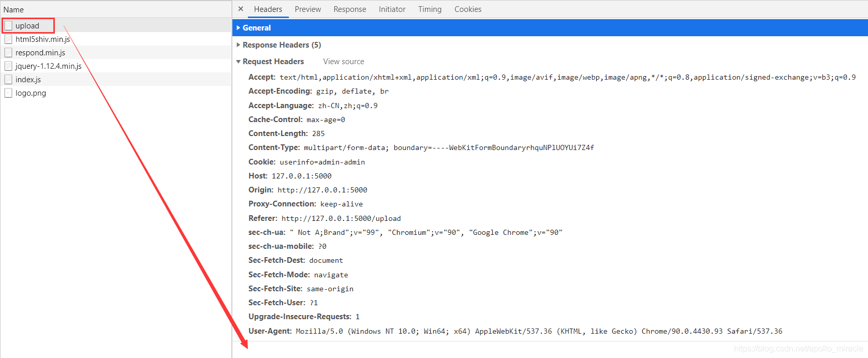Screen dimensions: 868x358
Task: Click the html5shiv.min.js file icon
Action: (8, 39)
